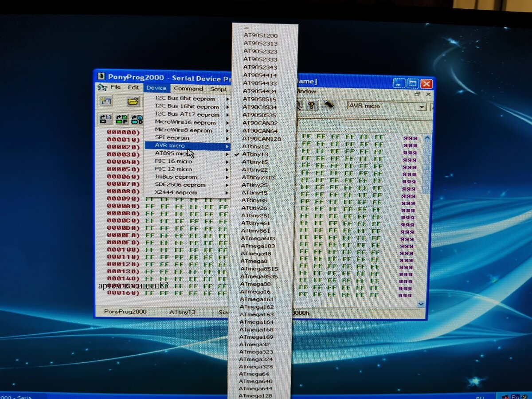Viewport: 532px width, 399px height.
Task: Expand MicroWire16 eeprom submenu
Action: (188, 122)
